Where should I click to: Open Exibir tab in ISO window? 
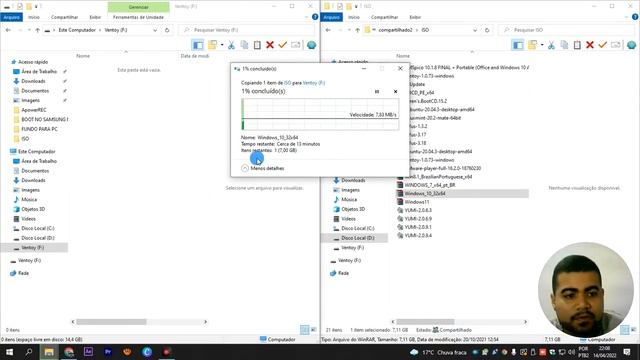[x=415, y=17]
